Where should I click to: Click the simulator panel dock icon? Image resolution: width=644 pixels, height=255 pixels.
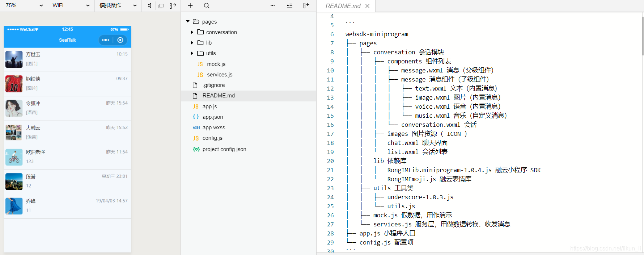tap(173, 5)
